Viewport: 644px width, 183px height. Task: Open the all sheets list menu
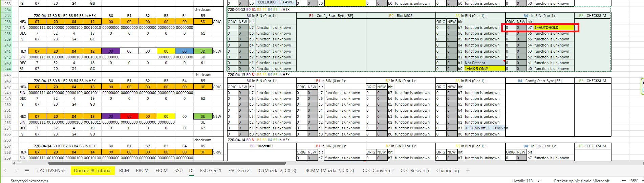click(x=27, y=171)
